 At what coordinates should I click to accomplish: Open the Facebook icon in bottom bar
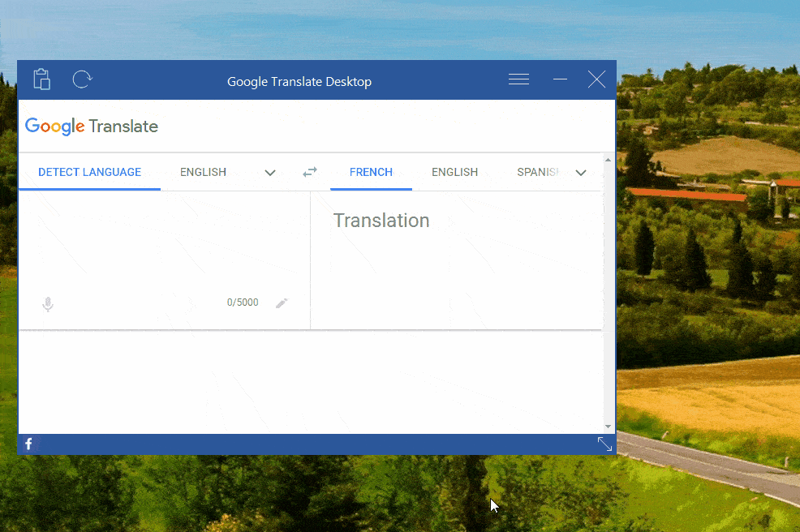click(28, 444)
